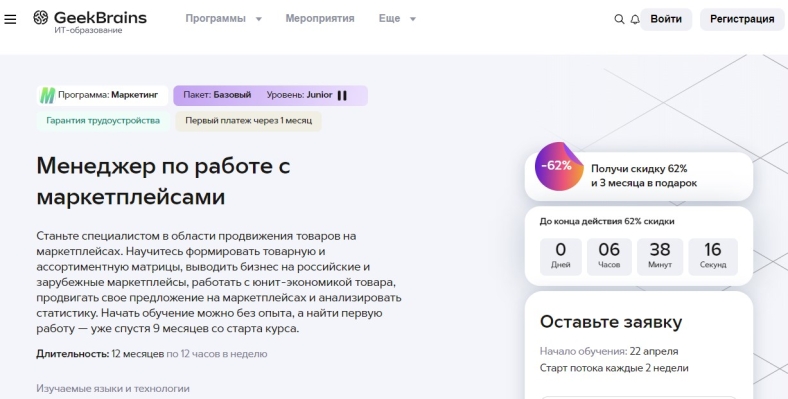
Task: Click the Регистрация button
Action: point(742,19)
